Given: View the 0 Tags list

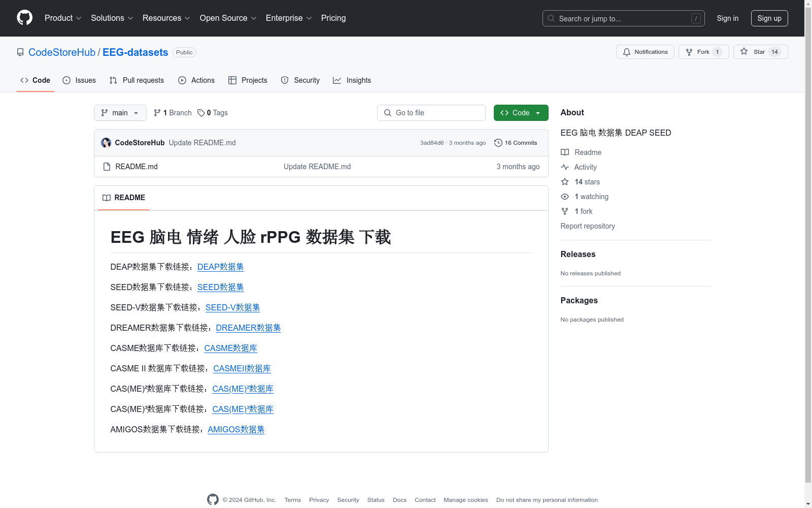Looking at the screenshot, I should 213,113.
